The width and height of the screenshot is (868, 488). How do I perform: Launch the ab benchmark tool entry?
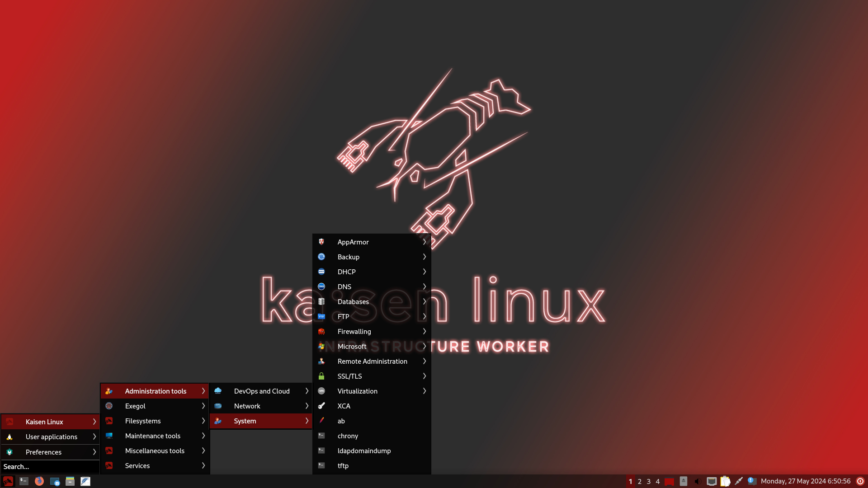372,421
